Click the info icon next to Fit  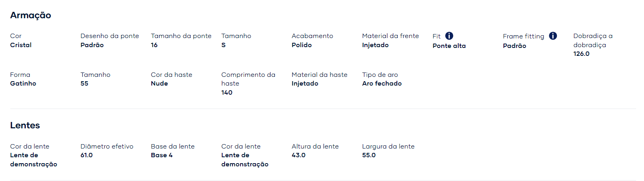click(449, 36)
